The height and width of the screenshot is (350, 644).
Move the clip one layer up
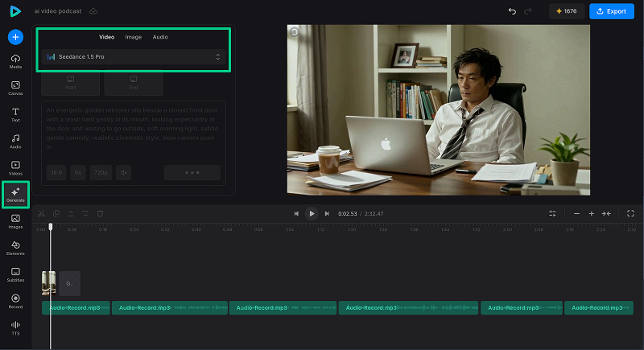(71, 213)
